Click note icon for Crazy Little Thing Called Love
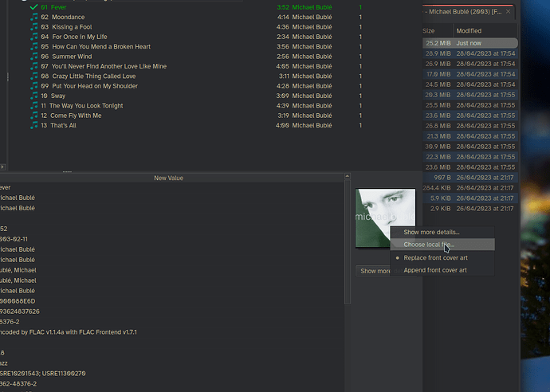 click(x=33, y=76)
